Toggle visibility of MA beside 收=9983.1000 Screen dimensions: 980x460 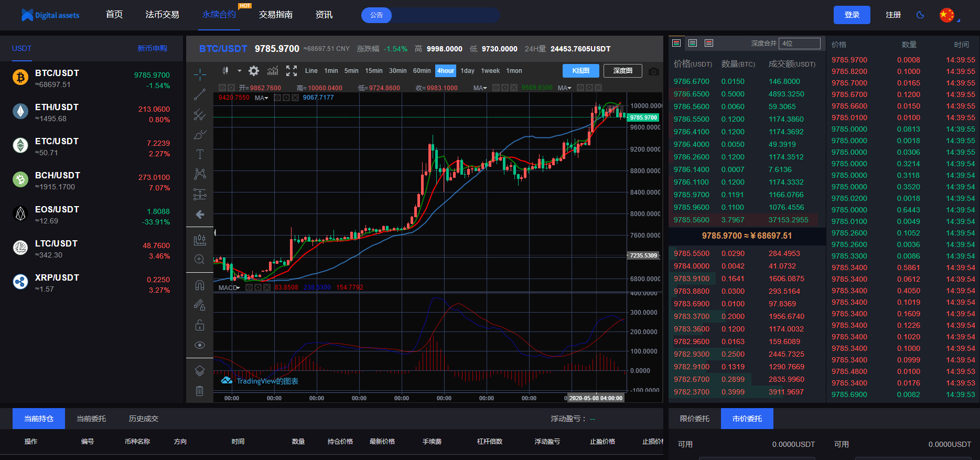tap(496, 88)
